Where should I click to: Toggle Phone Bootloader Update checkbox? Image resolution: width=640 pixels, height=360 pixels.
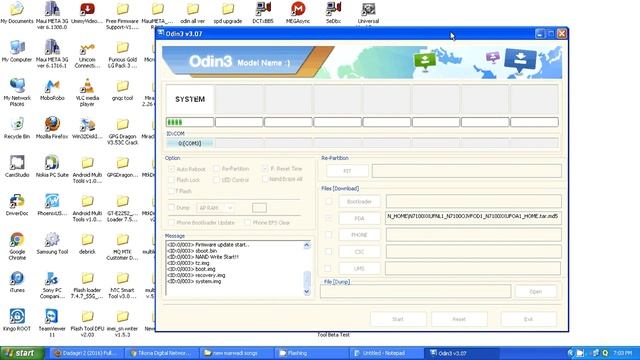click(171, 222)
